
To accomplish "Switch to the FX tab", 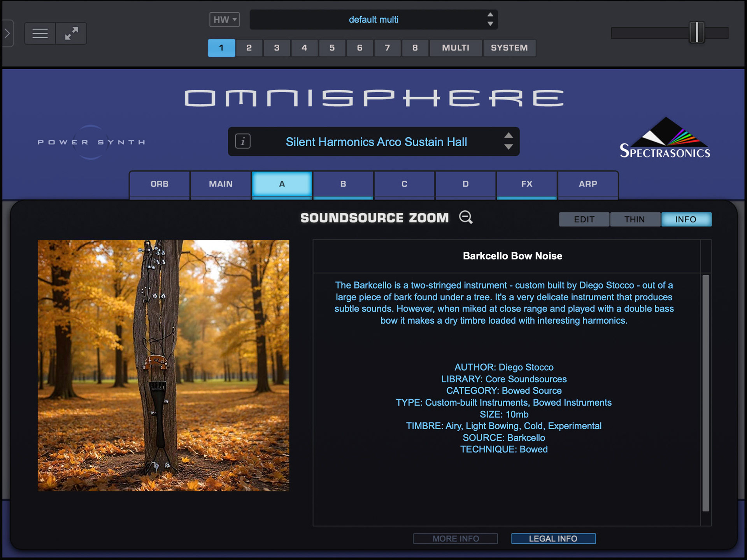I will [x=526, y=184].
